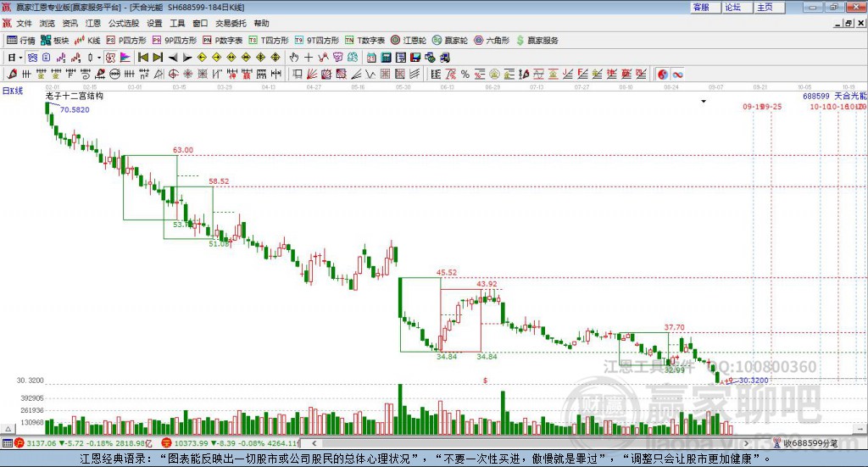The image size is (868, 467).
Task: Select the Gann fan lines tool
Action: pos(312,74)
